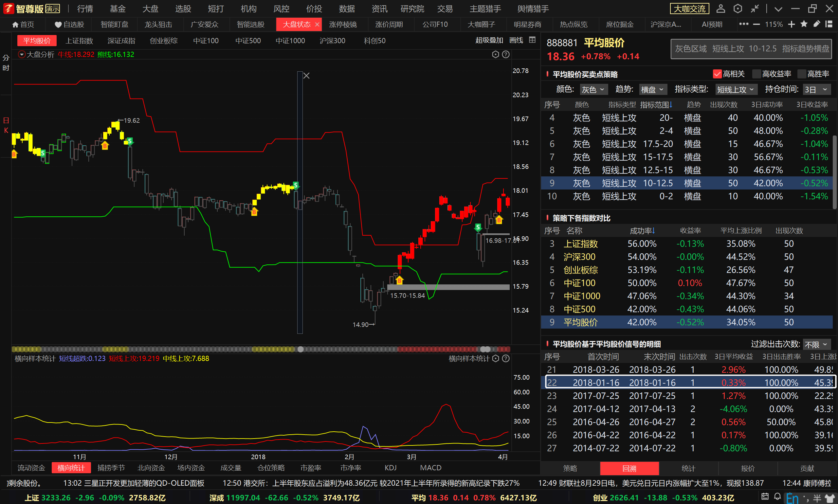Image resolution: width=838 pixels, height=504 pixels.
Task: Enable the 高收益率 checkbox
Action: click(x=756, y=74)
